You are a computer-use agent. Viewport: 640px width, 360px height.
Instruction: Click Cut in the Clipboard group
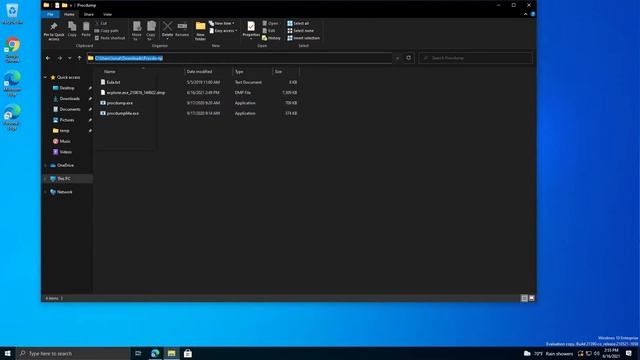click(x=101, y=24)
